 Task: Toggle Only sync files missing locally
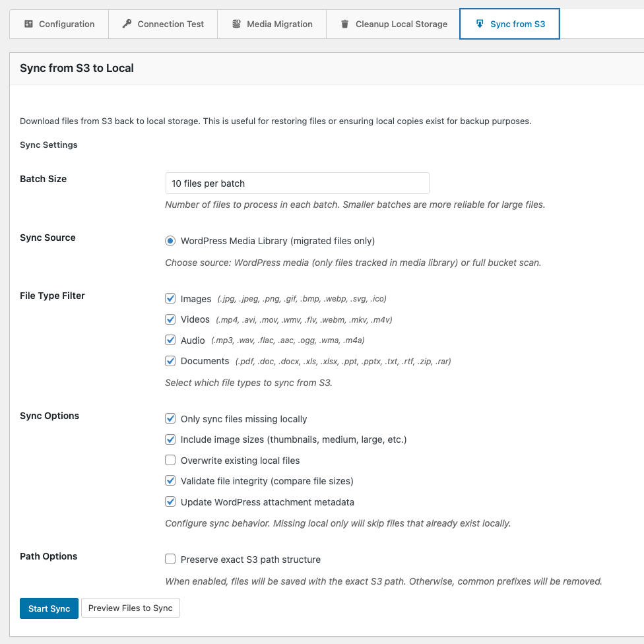point(170,419)
